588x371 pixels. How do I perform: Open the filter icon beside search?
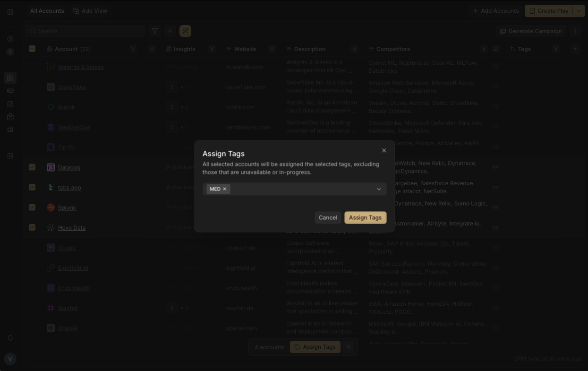point(154,31)
